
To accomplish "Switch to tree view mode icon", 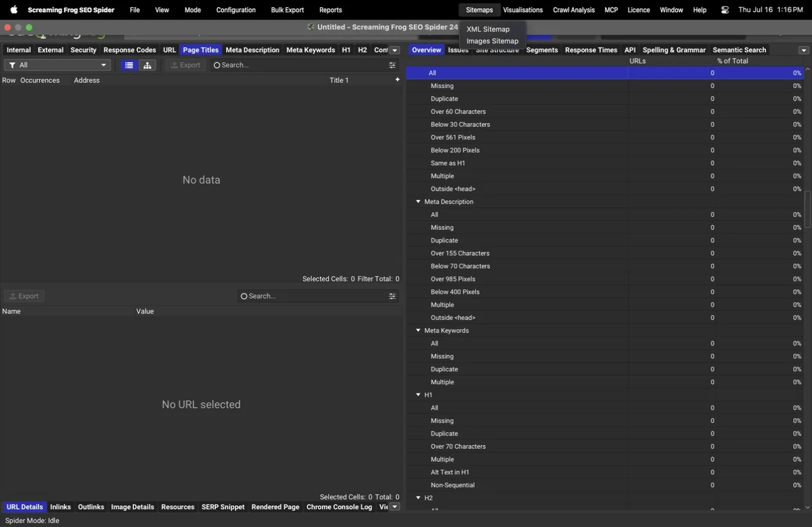I will 147,65.
